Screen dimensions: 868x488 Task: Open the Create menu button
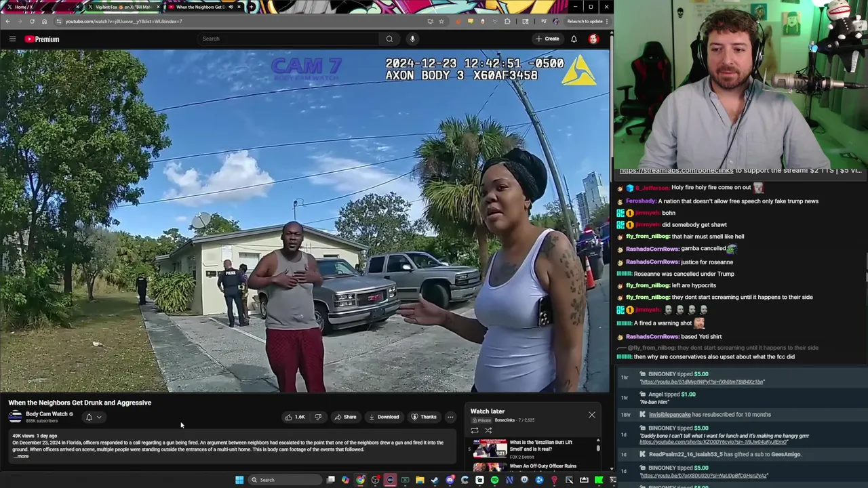[547, 39]
